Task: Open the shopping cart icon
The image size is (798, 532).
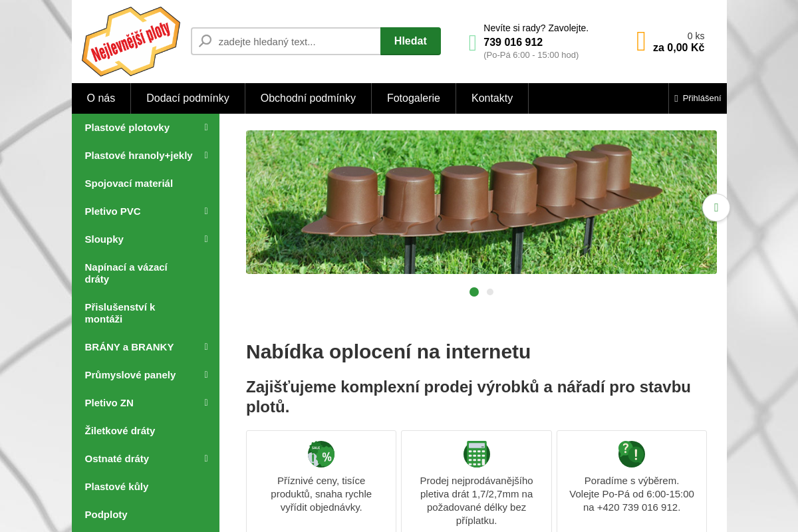Action: [640, 41]
